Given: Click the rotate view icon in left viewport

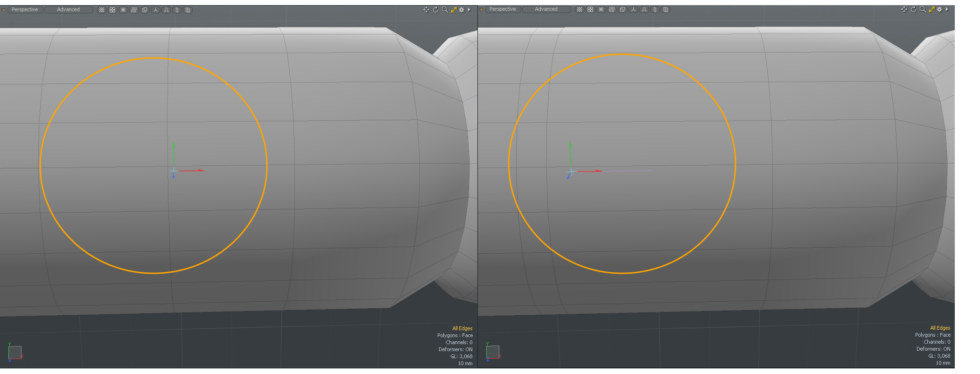Looking at the screenshot, I should pyautogui.click(x=435, y=10).
